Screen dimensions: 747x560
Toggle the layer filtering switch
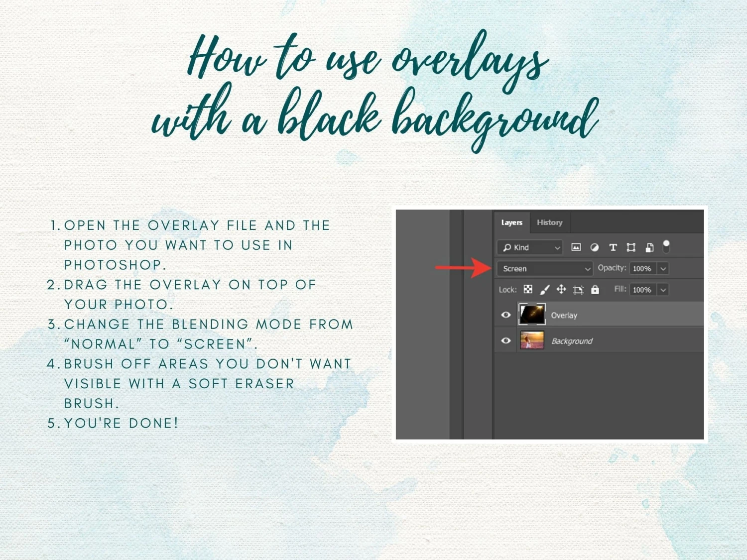(x=666, y=246)
